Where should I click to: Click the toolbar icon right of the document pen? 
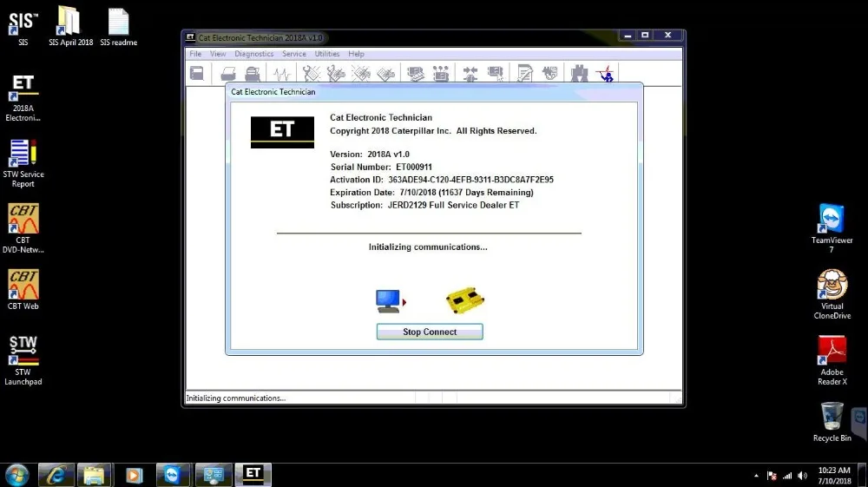tap(549, 73)
